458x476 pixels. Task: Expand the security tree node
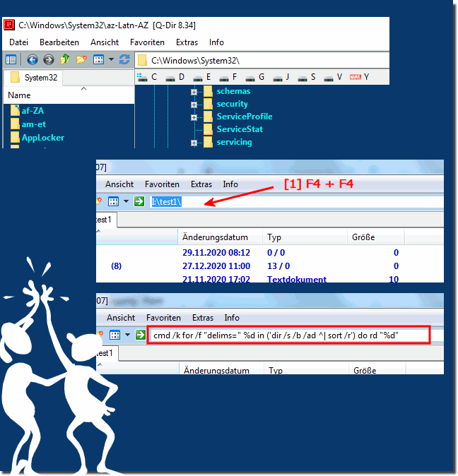(194, 105)
